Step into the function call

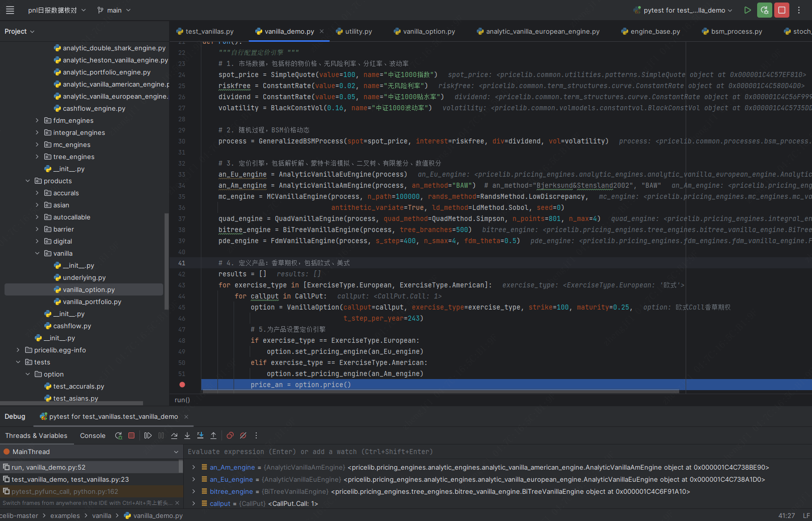(x=187, y=435)
